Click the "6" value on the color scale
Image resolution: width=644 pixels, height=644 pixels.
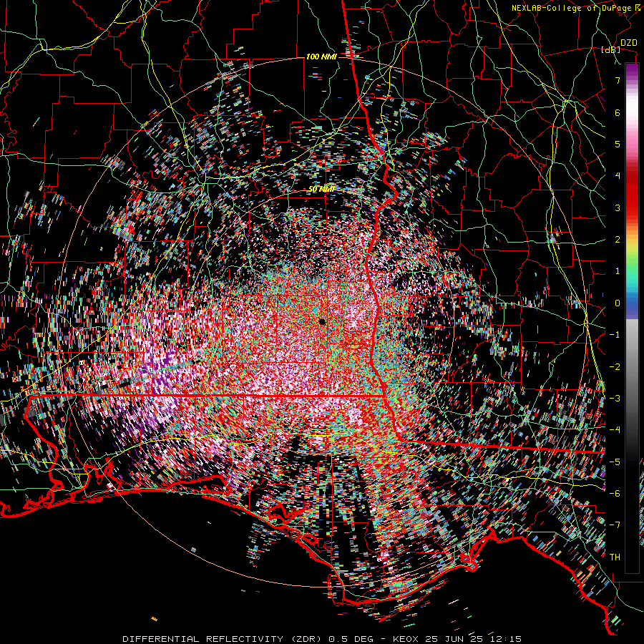tap(618, 112)
